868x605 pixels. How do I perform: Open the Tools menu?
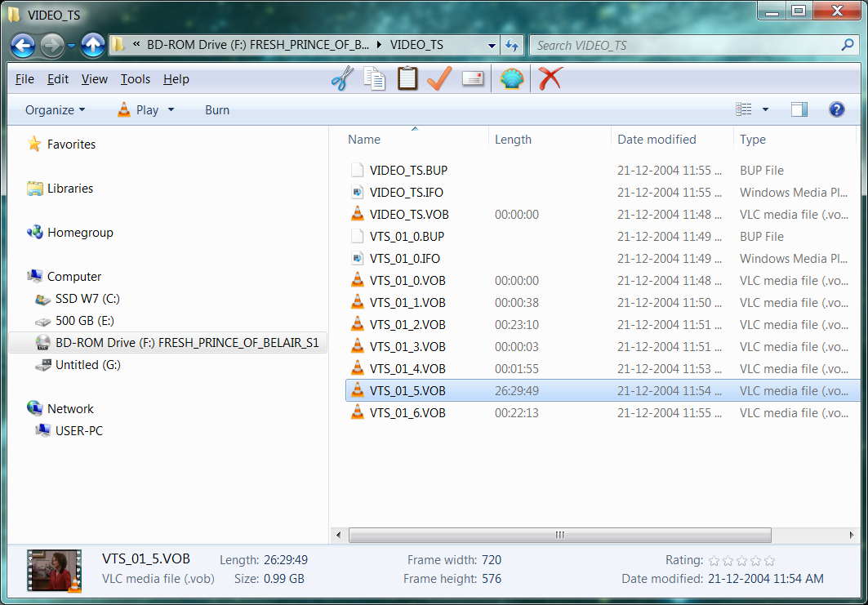(x=136, y=79)
